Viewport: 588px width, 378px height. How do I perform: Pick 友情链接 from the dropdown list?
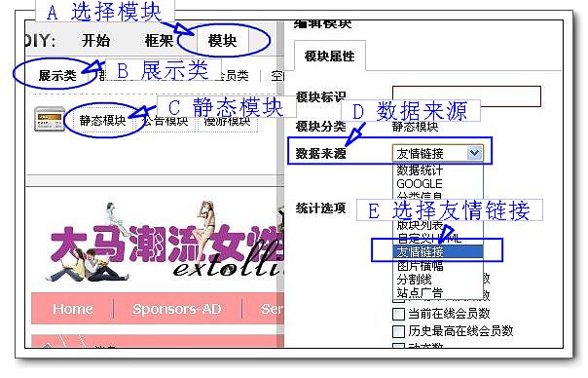pyautogui.click(x=438, y=252)
